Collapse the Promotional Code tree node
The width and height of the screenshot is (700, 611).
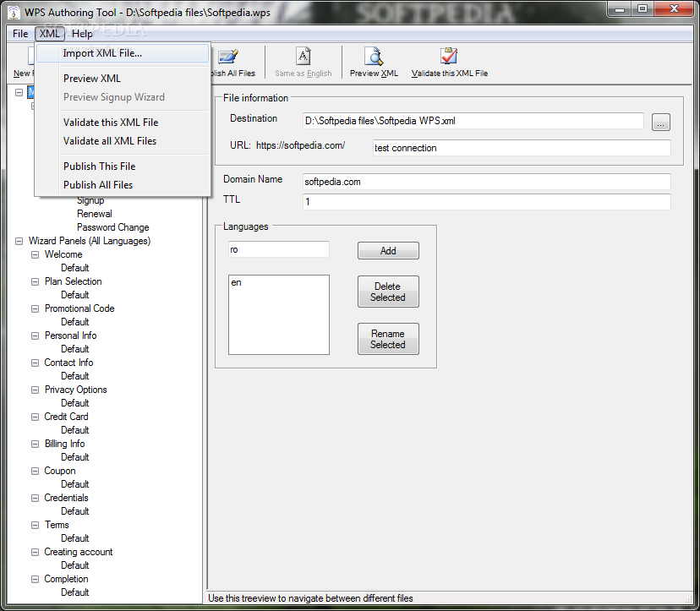[x=35, y=308]
